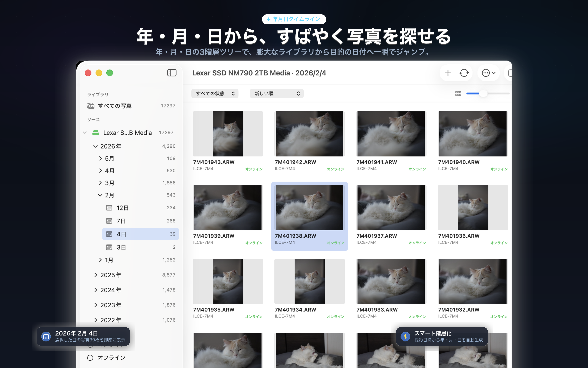Screen dimensions: 588x368
Task: Click the refresh sync arrows icon
Action: pyautogui.click(x=464, y=73)
